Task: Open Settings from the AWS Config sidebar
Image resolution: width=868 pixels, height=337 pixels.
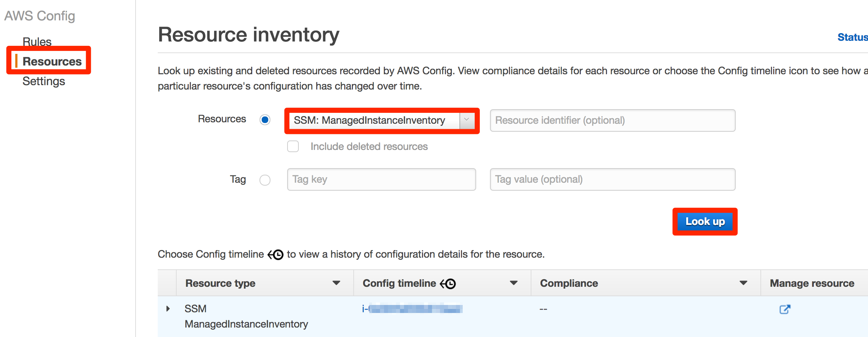Action: (x=43, y=81)
